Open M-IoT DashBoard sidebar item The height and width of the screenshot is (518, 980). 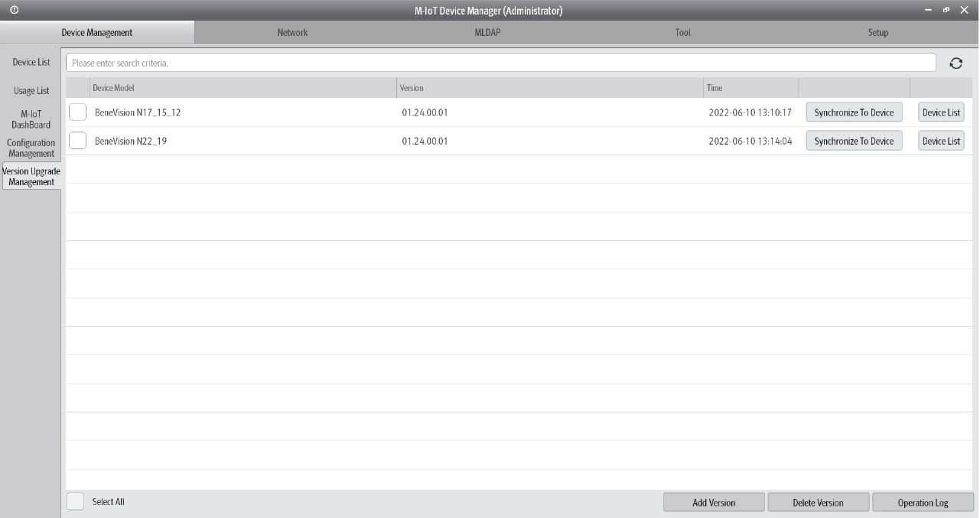coord(31,119)
